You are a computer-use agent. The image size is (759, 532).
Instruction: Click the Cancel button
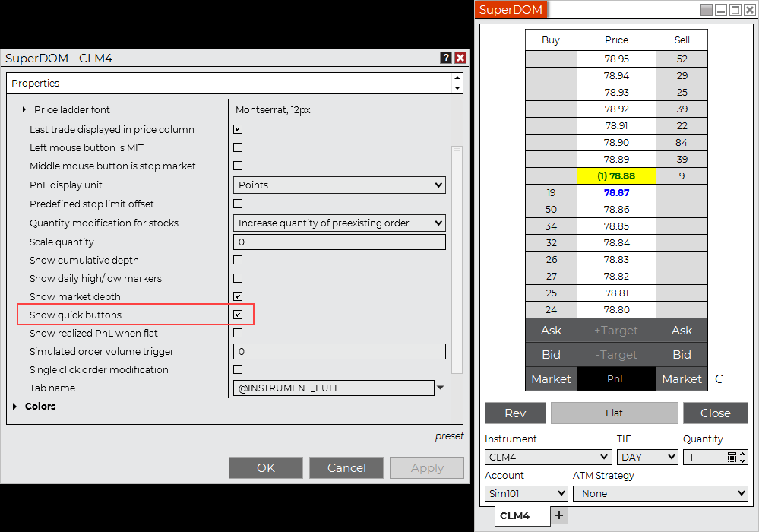tap(346, 467)
